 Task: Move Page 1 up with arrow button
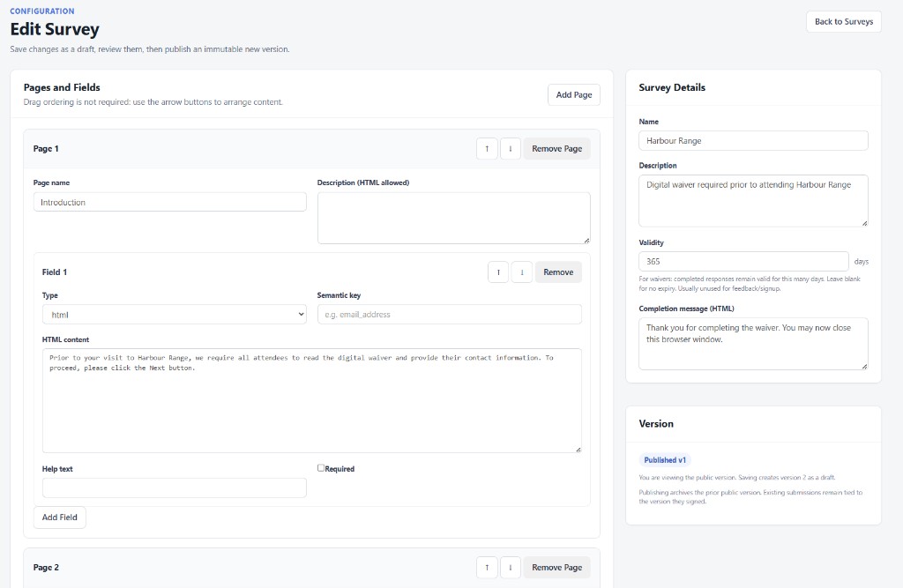(487, 149)
